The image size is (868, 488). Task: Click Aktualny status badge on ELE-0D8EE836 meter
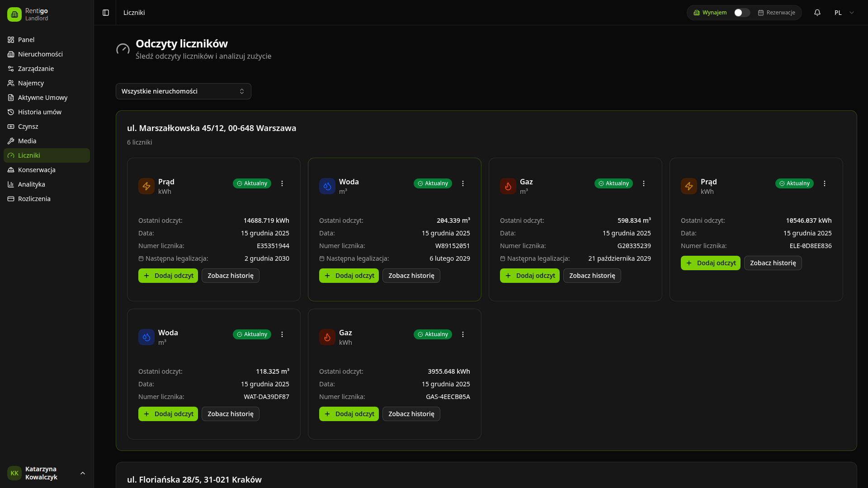[794, 183]
